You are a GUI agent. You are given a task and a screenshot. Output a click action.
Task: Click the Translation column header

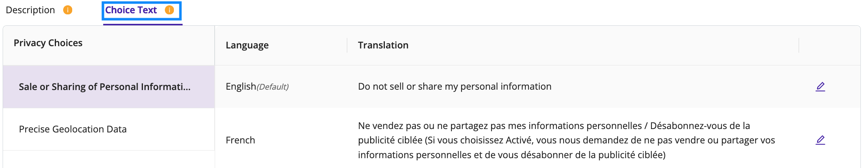point(383,45)
